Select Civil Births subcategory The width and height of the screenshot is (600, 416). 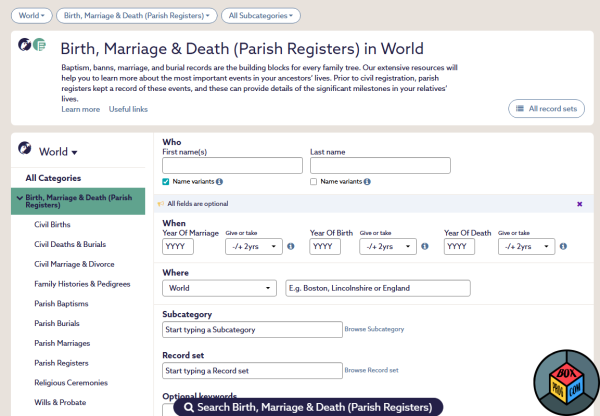pyautogui.click(x=52, y=225)
